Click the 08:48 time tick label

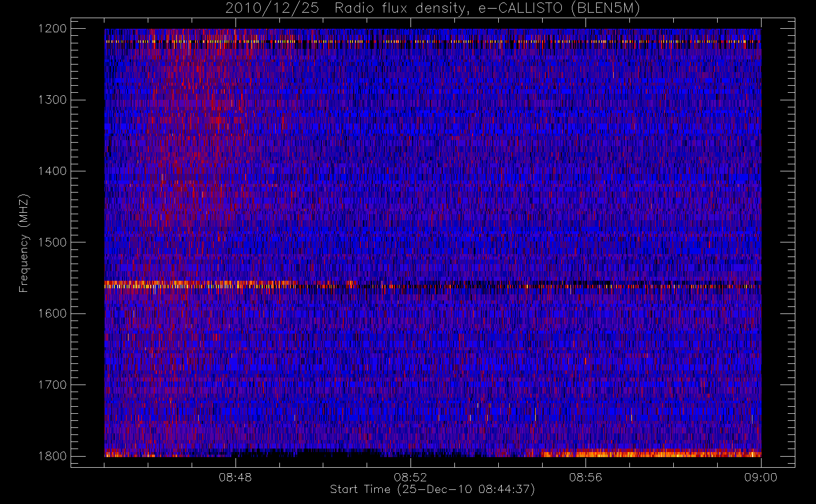[x=236, y=477]
